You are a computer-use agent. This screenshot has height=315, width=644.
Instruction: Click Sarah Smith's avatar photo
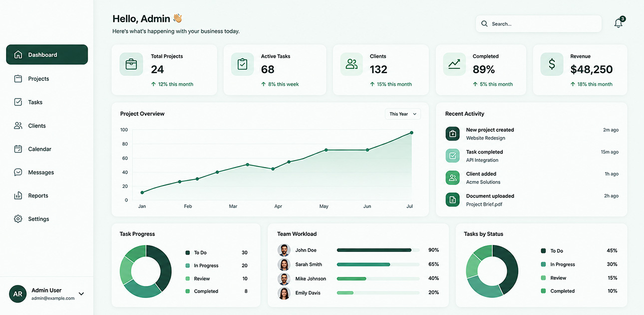(x=284, y=264)
